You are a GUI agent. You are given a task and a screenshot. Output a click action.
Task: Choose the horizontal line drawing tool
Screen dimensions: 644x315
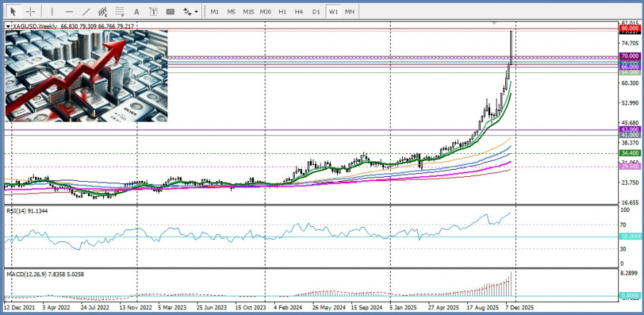(x=69, y=11)
